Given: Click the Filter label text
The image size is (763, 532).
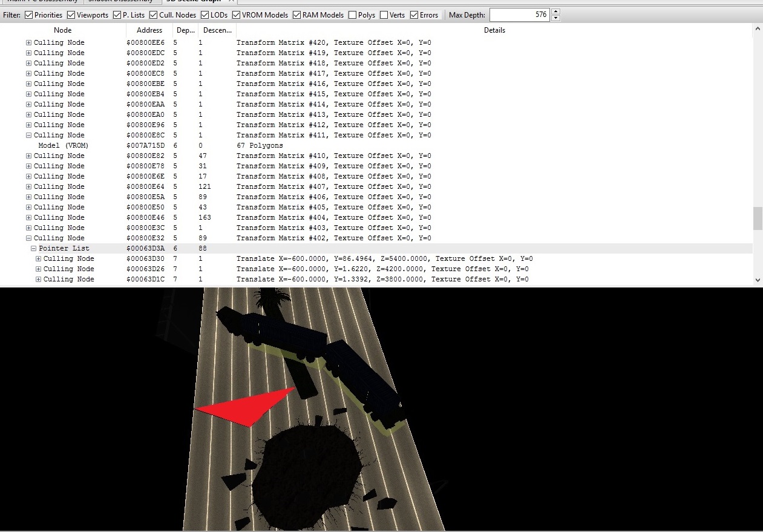Looking at the screenshot, I should (11, 15).
